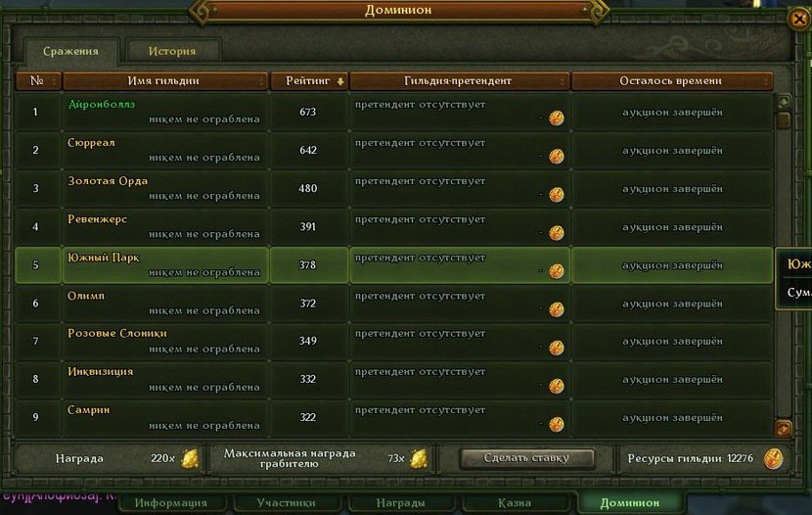The image size is (812, 515).
Task: Click the gold coin icon in Сюрреал row
Action: (x=557, y=157)
